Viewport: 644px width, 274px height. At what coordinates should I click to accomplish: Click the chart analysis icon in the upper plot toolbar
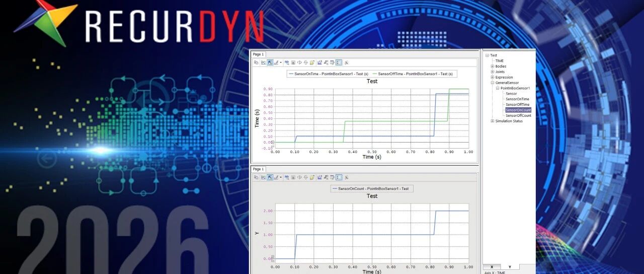tap(319, 62)
